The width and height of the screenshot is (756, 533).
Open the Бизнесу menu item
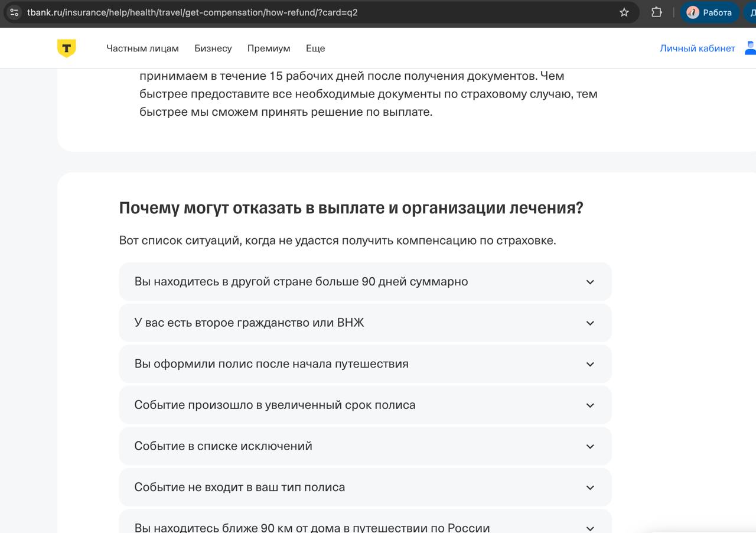(213, 48)
